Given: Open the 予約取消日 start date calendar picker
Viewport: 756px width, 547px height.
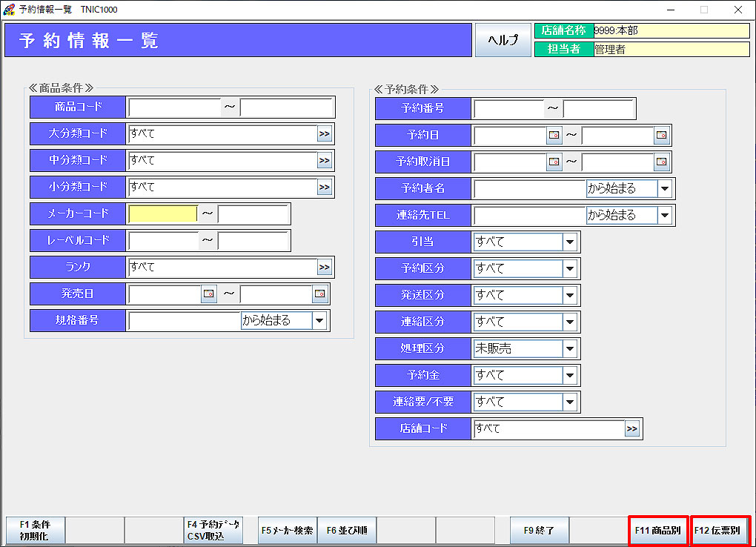Looking at the screenshot, I should 554,162.
